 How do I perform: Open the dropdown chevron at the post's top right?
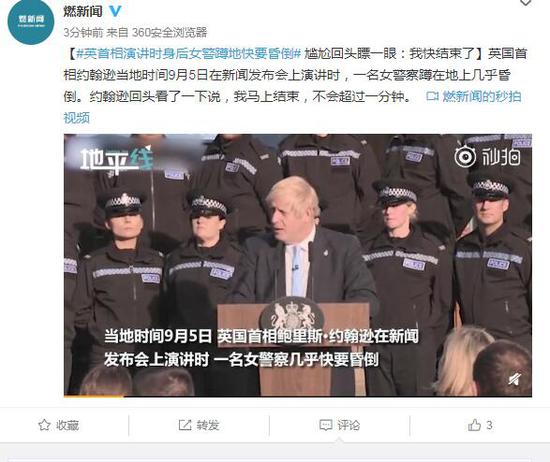[x=525, y=3]
